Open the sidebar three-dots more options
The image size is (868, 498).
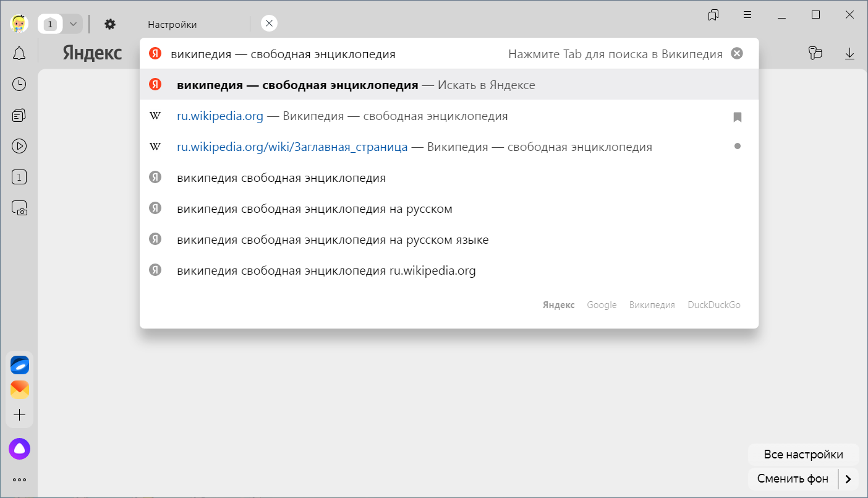19,479
